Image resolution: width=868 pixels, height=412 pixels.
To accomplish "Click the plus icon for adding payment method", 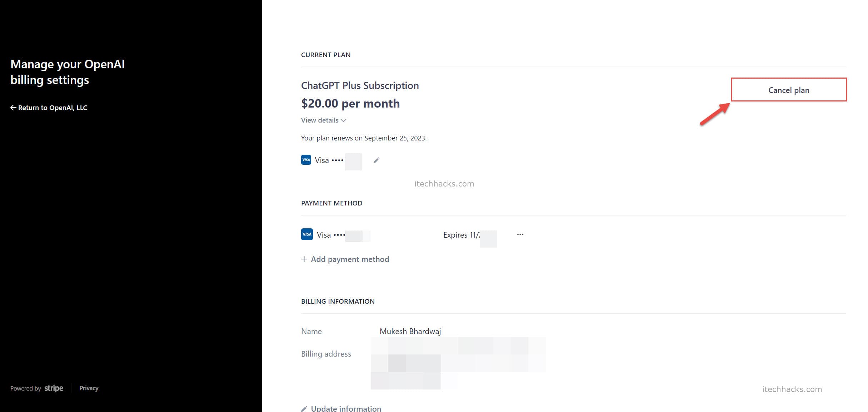I will click(304, 259).
